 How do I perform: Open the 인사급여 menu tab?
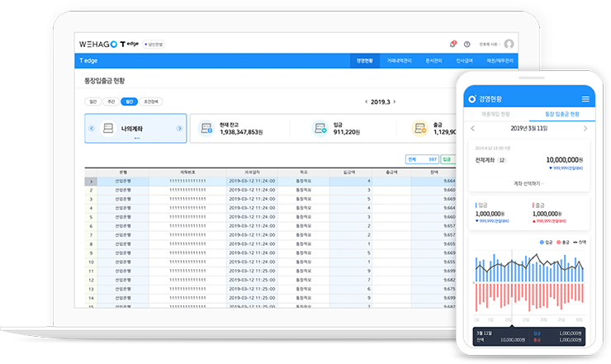tap(467, 60)
